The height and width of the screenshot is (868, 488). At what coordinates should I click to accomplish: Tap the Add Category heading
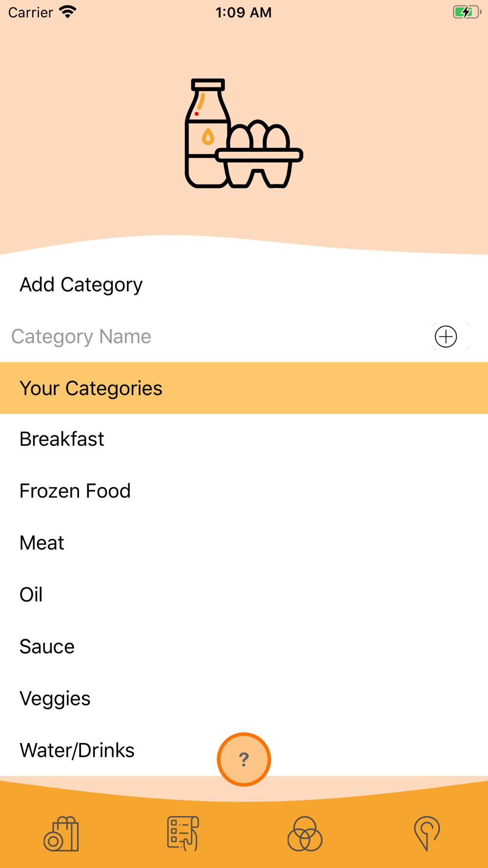[x=81, y=285]
